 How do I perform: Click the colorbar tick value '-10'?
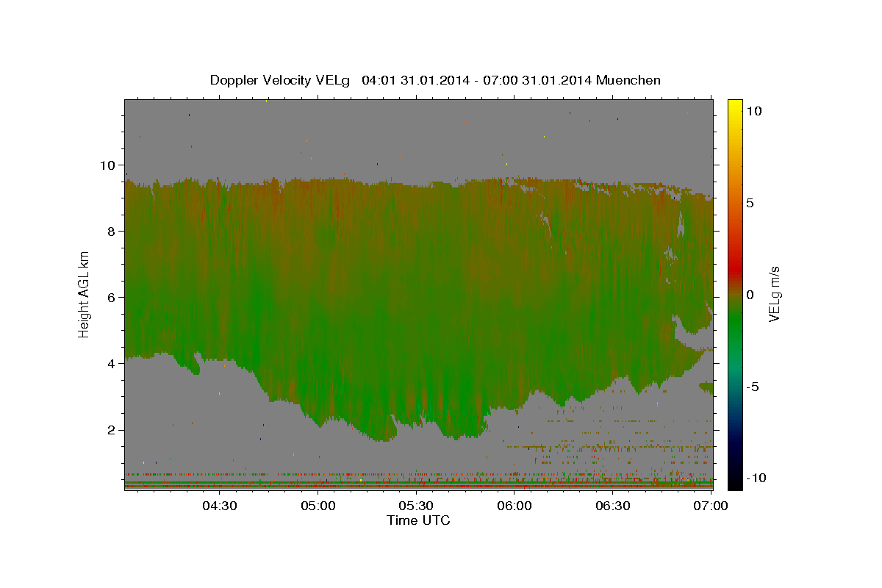tap(756, 478)
